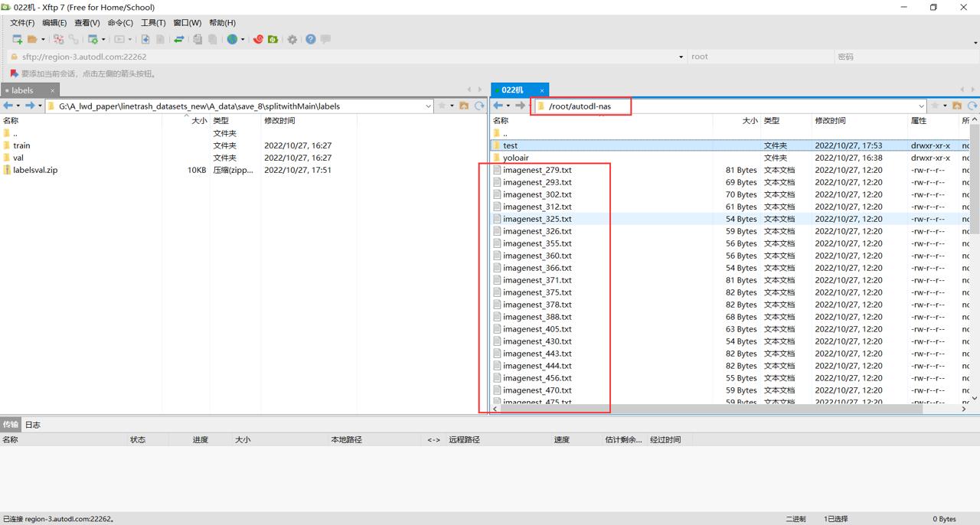The height and width of the screenshot is (525, 980).
Task: Click the remote pane horizontal scrollbar
Action: click(x=711, y=409)
